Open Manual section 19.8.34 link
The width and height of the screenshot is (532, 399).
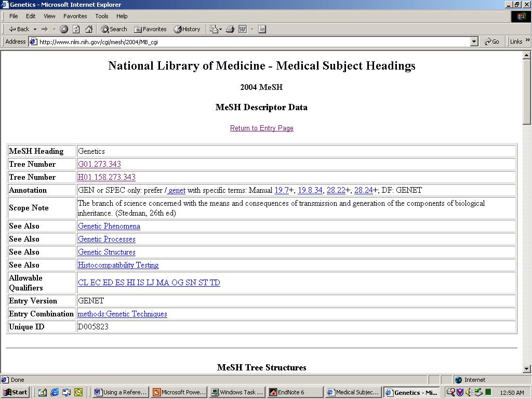(x=310, y=190)
